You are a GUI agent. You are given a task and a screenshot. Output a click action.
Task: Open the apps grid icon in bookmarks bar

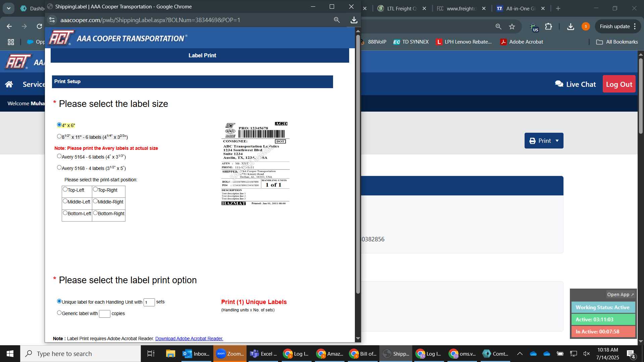pyautogui.click(x=11, y=42)
